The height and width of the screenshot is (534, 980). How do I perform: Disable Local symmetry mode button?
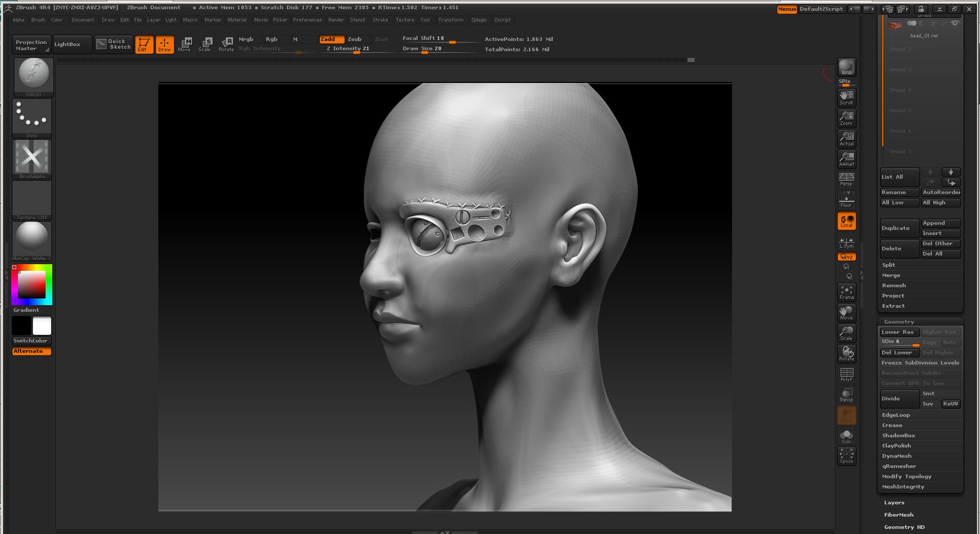846,221
